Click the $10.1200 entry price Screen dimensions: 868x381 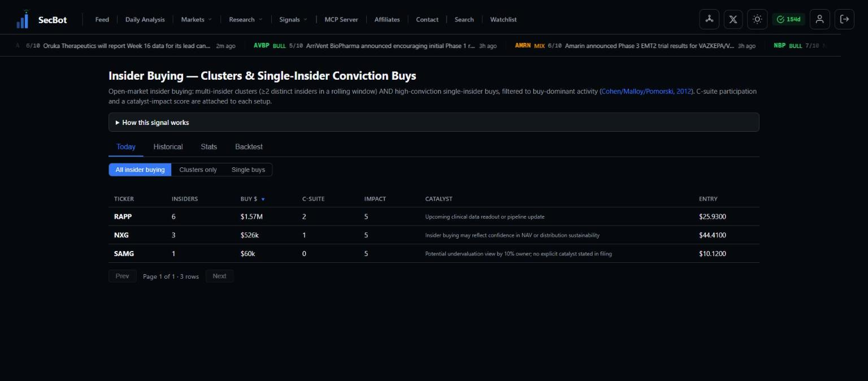[713, 254]
